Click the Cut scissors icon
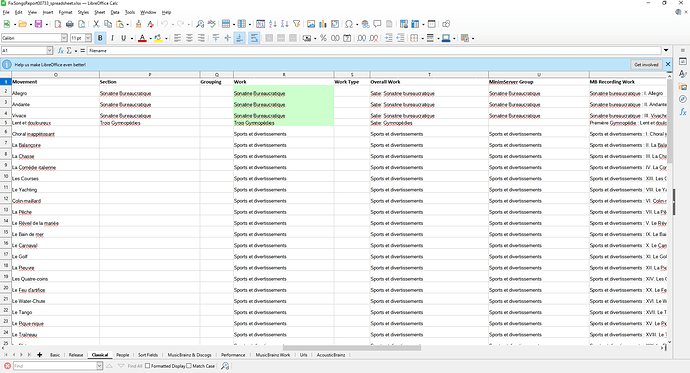Image resolution: width=690 pixels, height=373 pixels. pos(96,24)
